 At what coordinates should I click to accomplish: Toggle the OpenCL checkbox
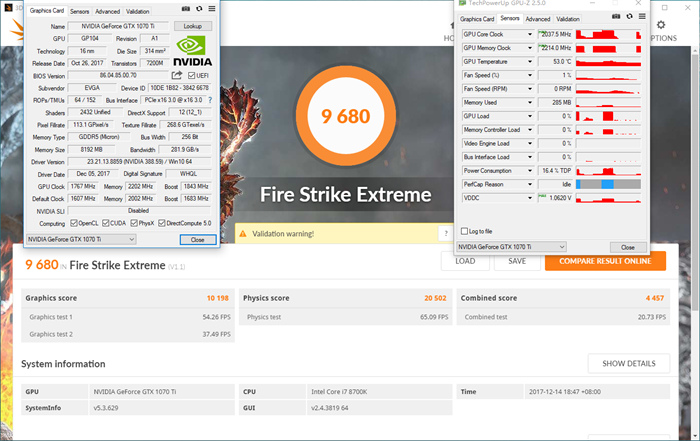click(72, 222)
